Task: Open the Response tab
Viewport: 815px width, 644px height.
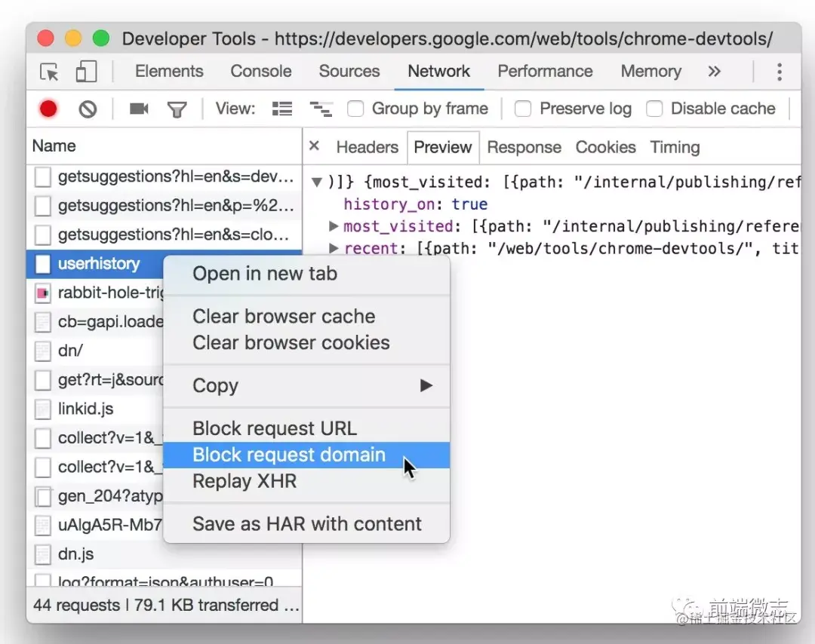Action: pos(524,148)
